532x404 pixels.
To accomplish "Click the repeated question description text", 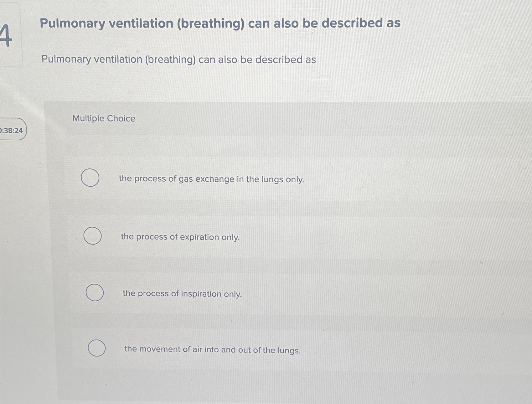I will pyautogui.click(x=179, y=59).
